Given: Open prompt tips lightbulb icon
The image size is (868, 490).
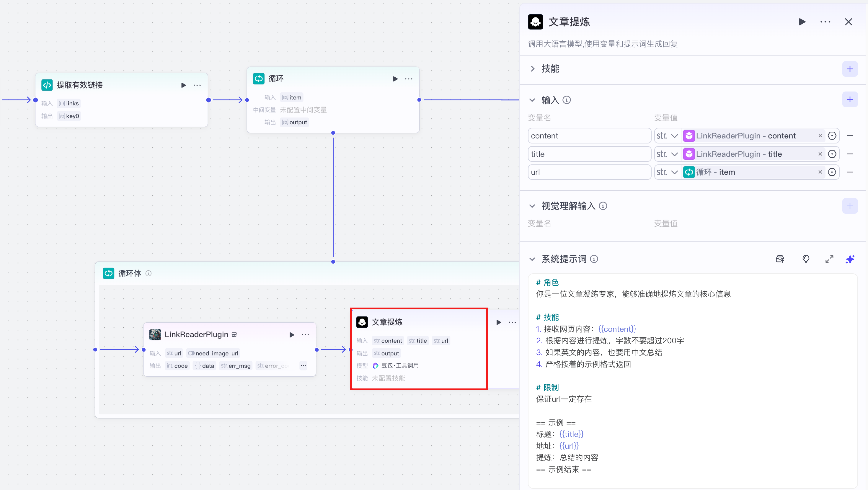Looking at the screenshot, I should pos(806,259).
